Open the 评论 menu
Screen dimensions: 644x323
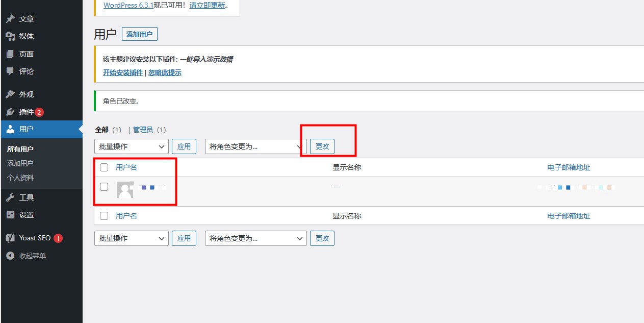41,71
